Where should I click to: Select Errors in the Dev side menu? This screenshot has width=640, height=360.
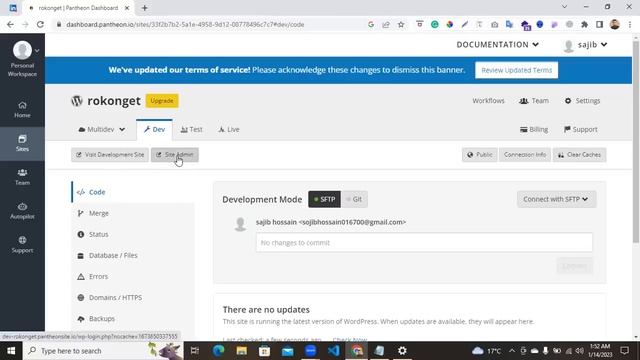click(x=132, y=276)
